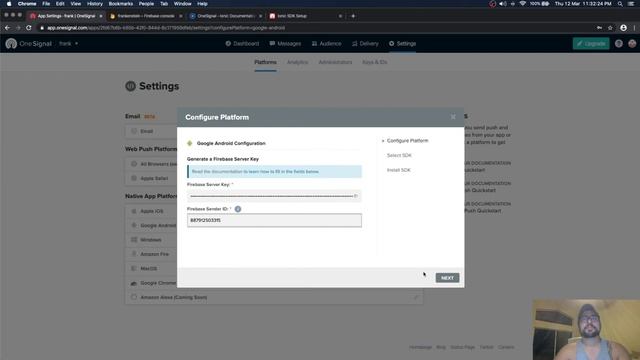Bookmark page with the star icon
This screenshot has height=360, width=640.
pyautogui.click(x=610, y=28)
